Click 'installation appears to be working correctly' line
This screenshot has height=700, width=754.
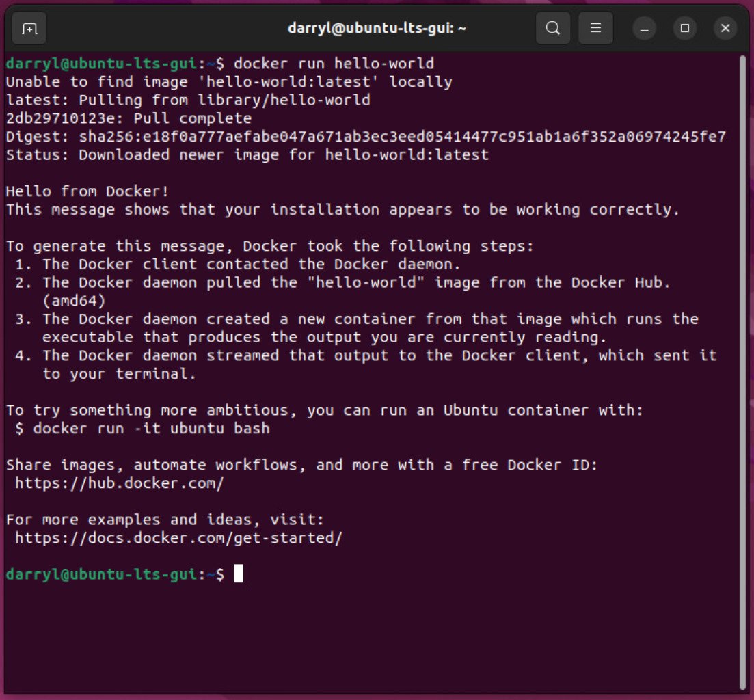[342, 210]
